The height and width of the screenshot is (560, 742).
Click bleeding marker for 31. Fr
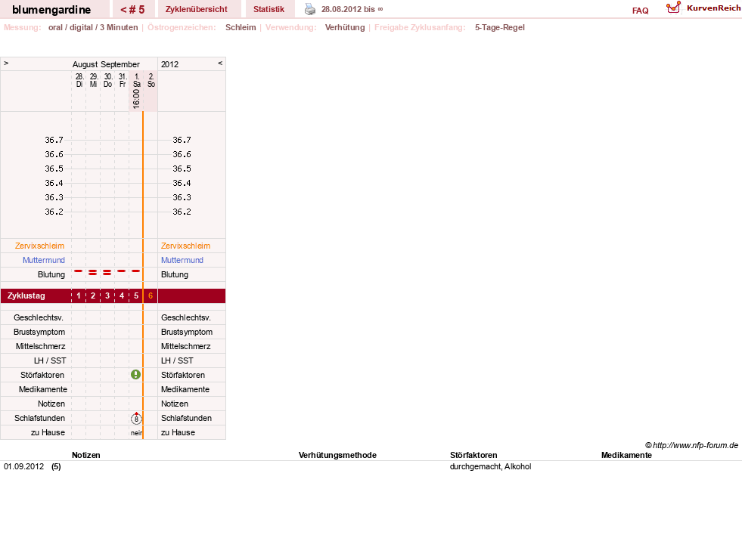click(x=122, y=271)
